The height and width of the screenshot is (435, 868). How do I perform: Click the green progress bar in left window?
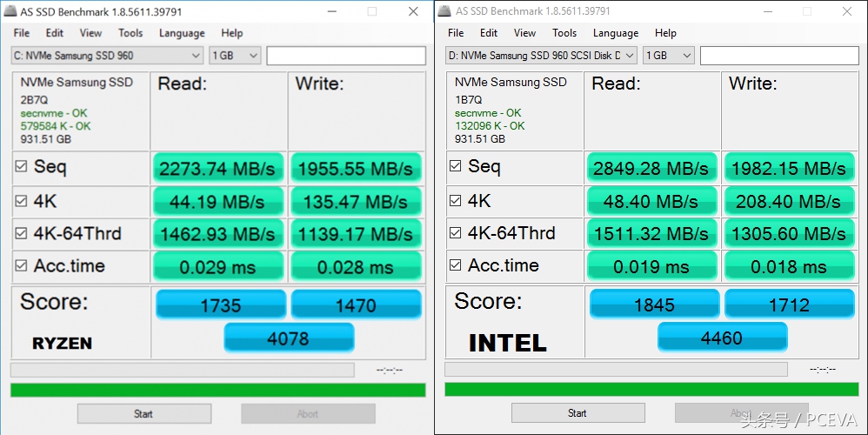[217, 390]
